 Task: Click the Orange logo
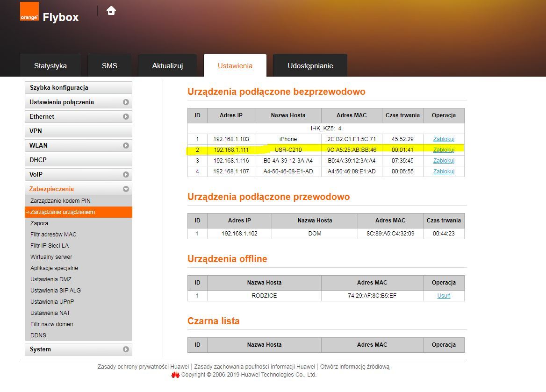click(29, 12)
